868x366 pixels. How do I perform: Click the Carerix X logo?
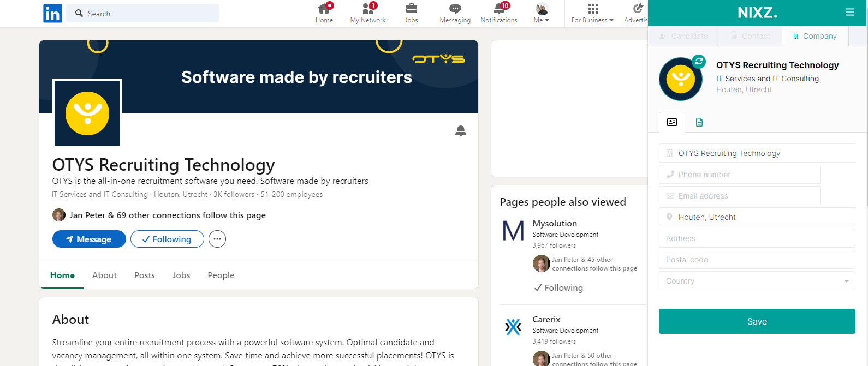click(513, 327)
